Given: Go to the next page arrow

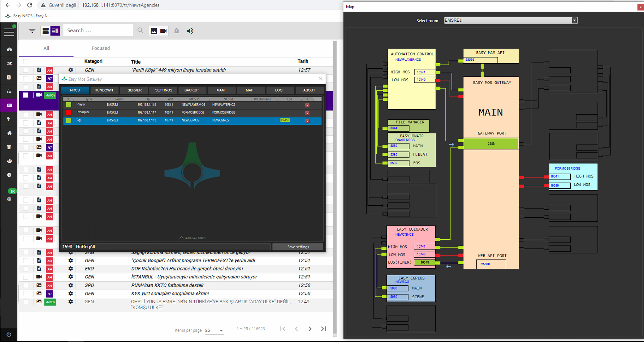Looking at the screenshot, I should 310,329.
